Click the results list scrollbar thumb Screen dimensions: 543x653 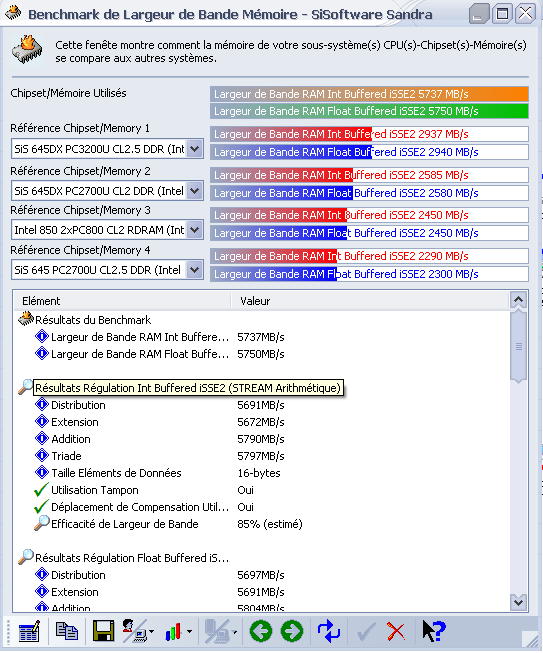click(x=518, y=346)
